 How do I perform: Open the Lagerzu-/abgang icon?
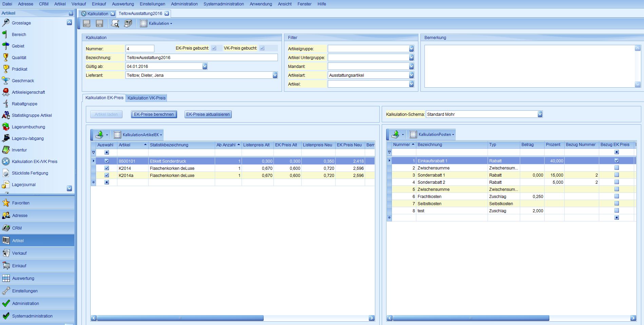tap(6, 139)
